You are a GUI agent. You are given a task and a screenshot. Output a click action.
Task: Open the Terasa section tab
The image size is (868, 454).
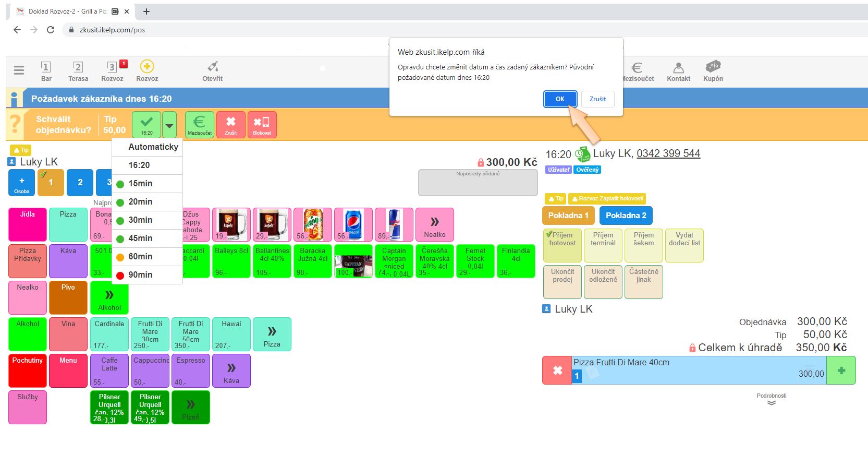click(x=78, y=71)
